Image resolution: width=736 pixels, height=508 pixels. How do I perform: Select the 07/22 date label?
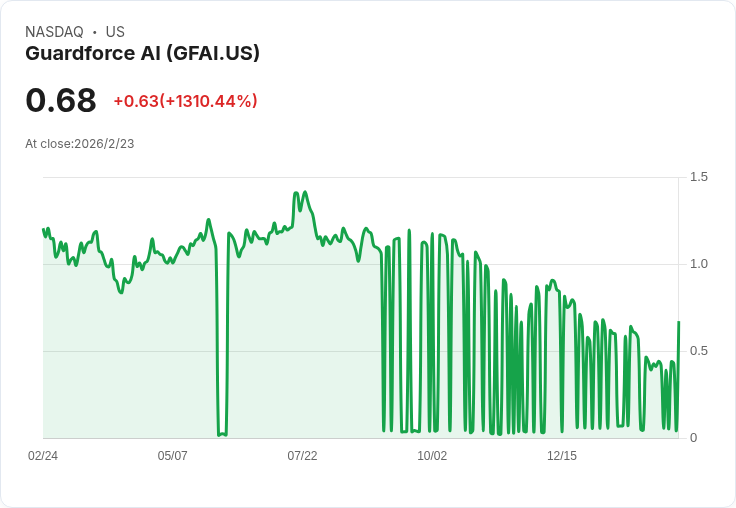pyautogui.click(x=302, y=456)
